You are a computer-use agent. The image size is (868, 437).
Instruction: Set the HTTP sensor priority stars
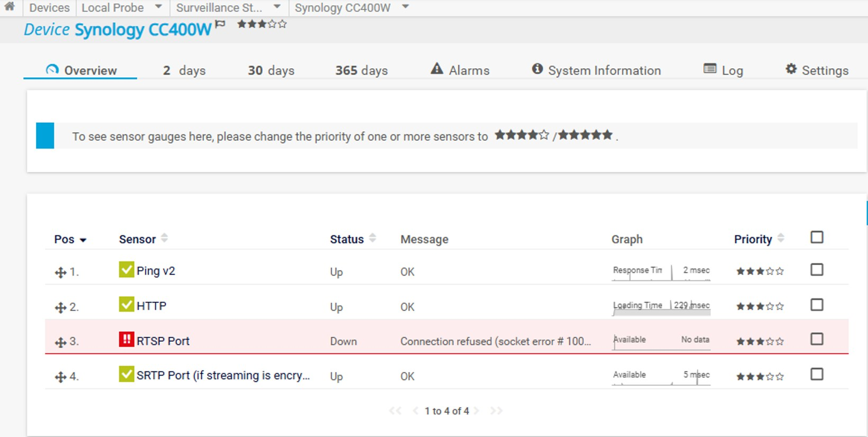(759, 306)
